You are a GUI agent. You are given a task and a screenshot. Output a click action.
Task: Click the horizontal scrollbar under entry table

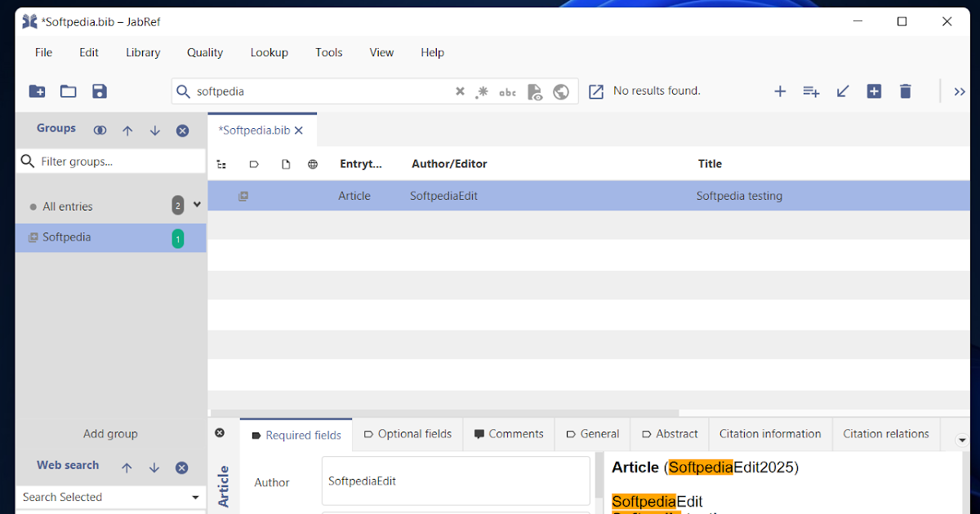coord(445,413)
